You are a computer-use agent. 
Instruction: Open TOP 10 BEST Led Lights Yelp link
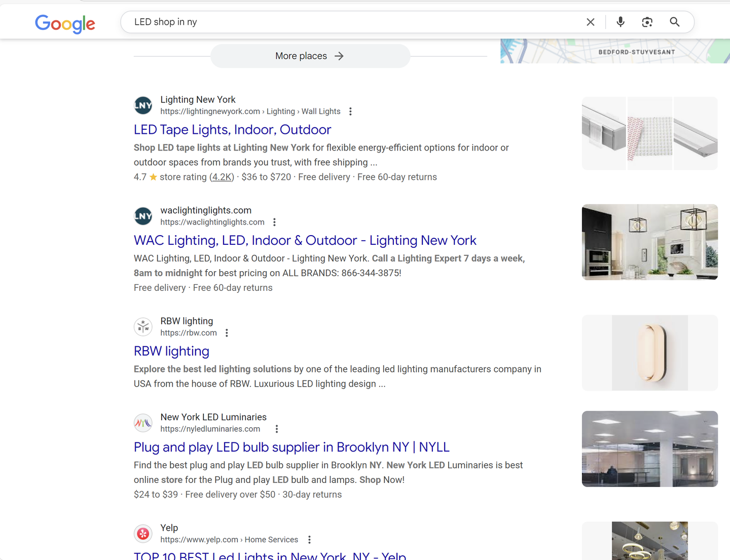270,555
